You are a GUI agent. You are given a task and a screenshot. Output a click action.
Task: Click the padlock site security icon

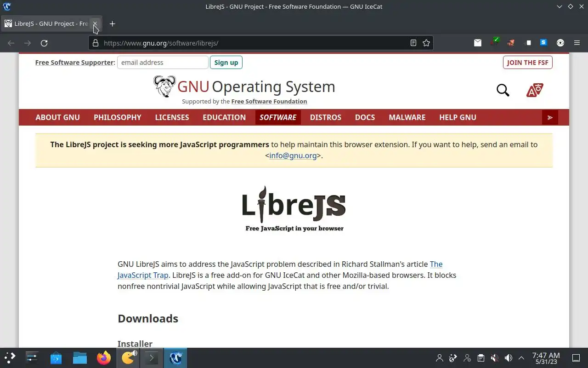click(96, 43)
